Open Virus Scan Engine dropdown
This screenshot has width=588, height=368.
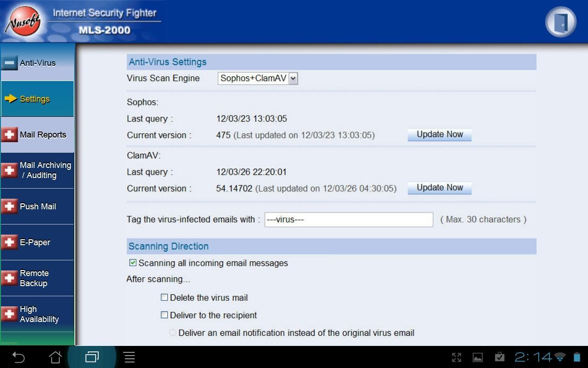click(x=258, y=78)
